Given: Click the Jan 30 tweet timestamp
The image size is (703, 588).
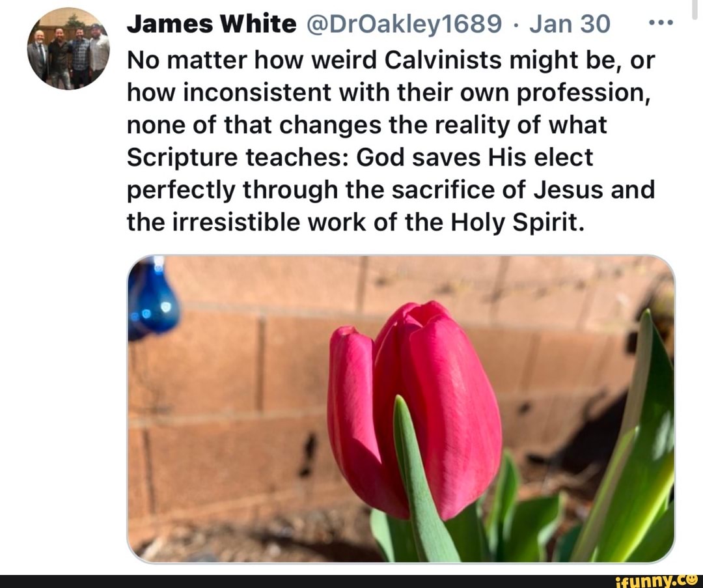Looking at the screenshot, I should [570, 24].
